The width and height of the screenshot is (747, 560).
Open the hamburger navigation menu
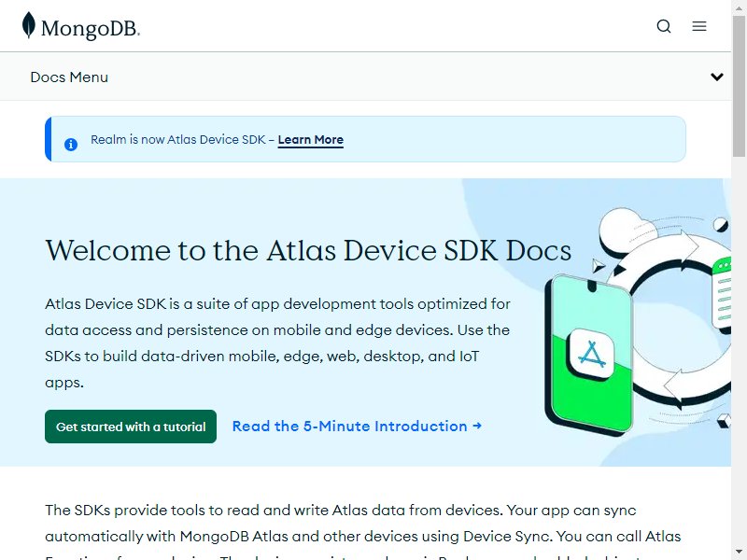tap(698, 26)
